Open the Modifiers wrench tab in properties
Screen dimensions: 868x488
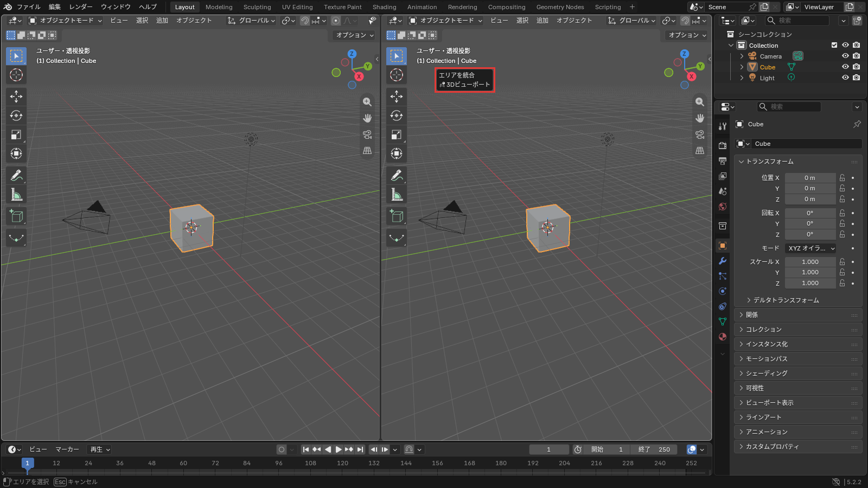click(723, 261)
